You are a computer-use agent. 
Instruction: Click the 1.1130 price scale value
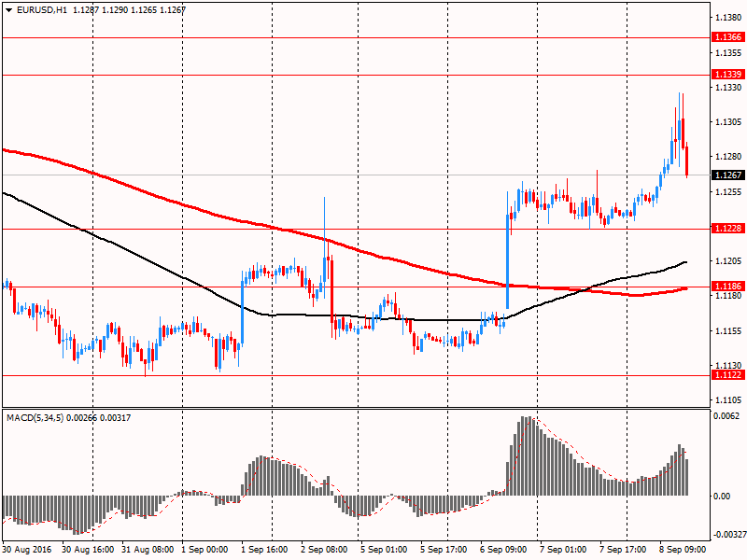pos(728,365)
